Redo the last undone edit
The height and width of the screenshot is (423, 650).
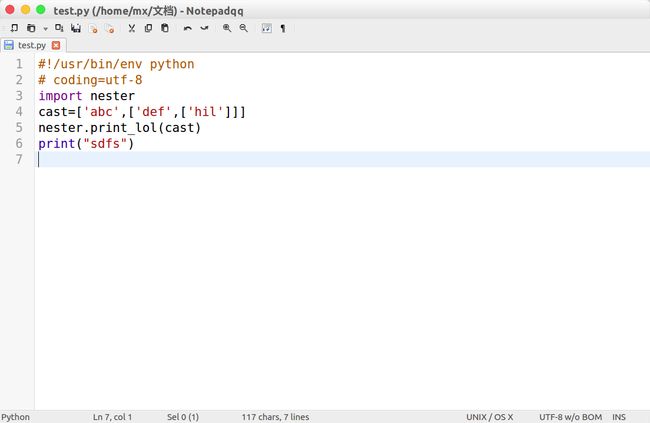coord(204,28)
